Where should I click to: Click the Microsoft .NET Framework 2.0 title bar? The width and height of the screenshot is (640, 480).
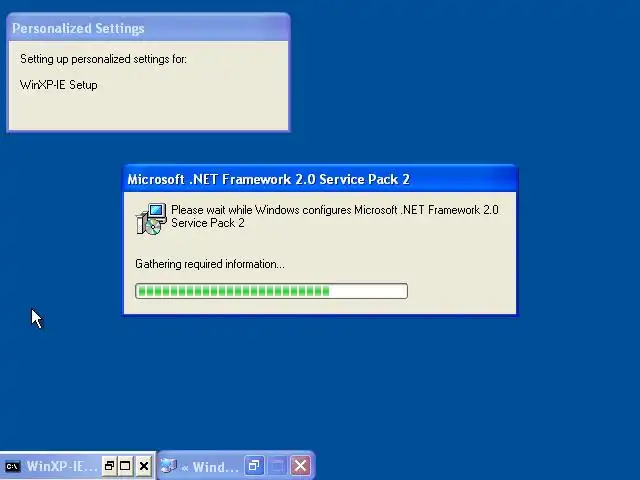[320, 179]
